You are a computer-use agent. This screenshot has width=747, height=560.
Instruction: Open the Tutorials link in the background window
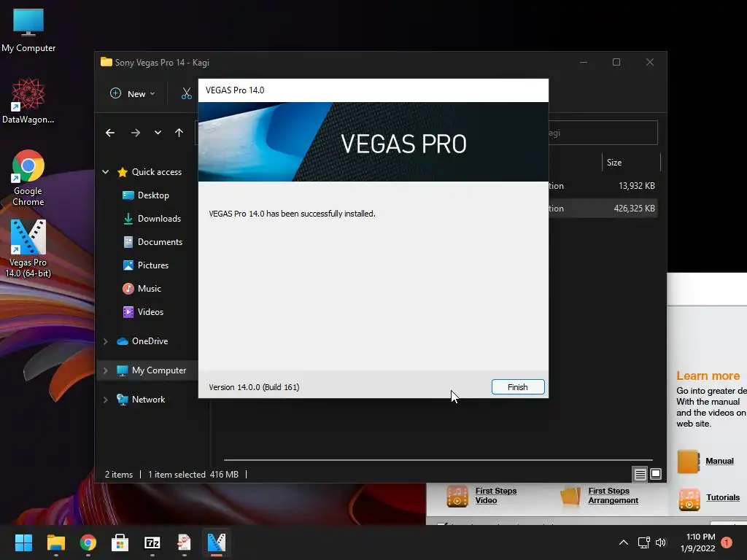[x=723, y=497]
